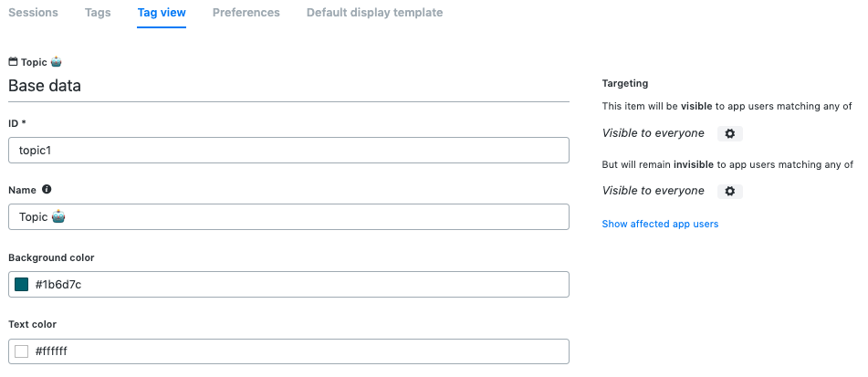The height and width of the screenshot is (377, 868).
Task: Switch to the Sessions tab
Action: click(33, 12)
